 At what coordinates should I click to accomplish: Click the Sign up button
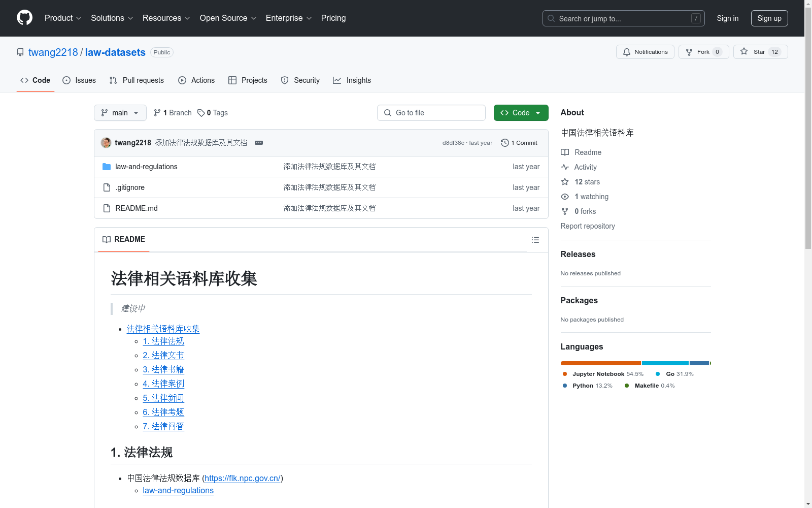[x=769, y=18]
